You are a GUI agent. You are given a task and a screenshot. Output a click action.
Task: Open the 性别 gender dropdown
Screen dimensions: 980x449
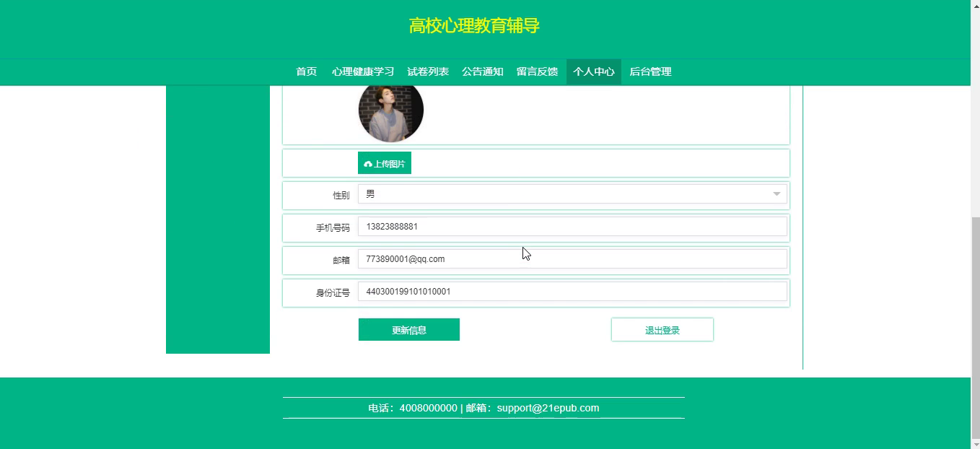coord(572,194)
